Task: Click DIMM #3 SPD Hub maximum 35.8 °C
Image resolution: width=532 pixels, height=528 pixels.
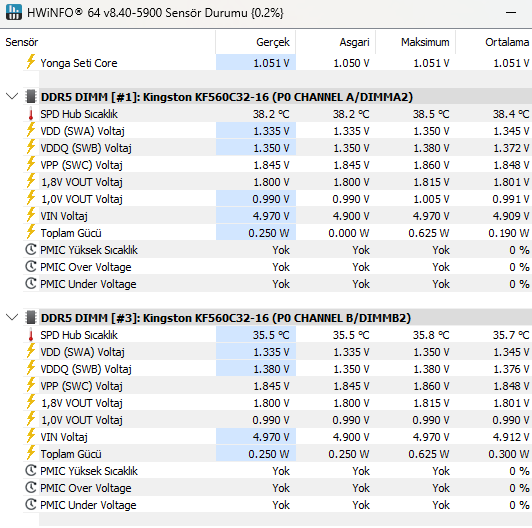Action: (431, 335)
